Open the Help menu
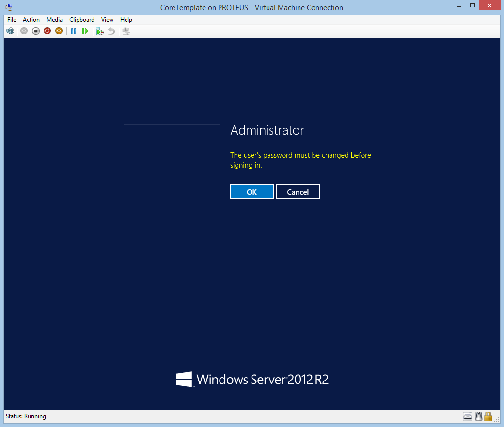Viewport: 504px width, 427px height. coord(126,20)
